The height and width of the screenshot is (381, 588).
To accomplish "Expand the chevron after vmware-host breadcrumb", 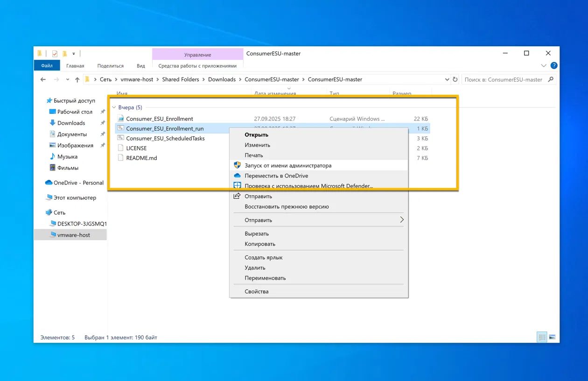I will [158, 79].
